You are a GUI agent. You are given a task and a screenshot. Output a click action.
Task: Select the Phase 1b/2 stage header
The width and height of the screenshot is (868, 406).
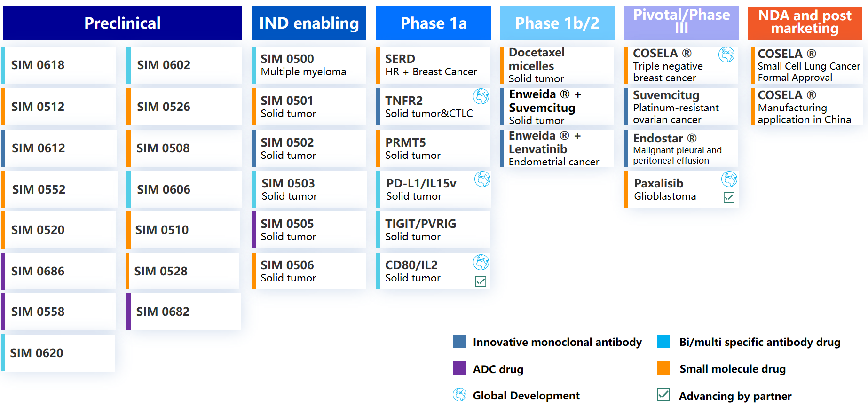[557, 23]
